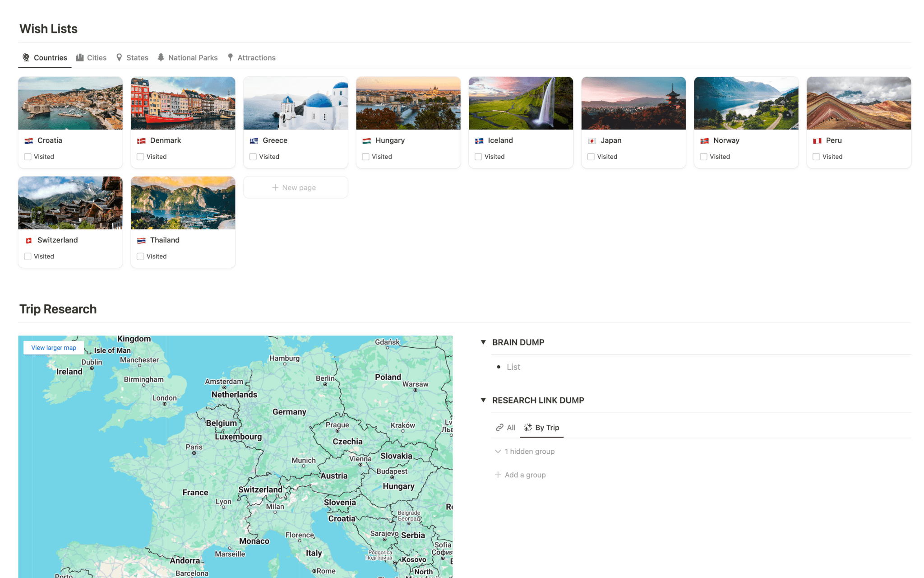Check Visited on the Greece card
This screenshot has height=578, width=924.
click(x=253, y=157)
